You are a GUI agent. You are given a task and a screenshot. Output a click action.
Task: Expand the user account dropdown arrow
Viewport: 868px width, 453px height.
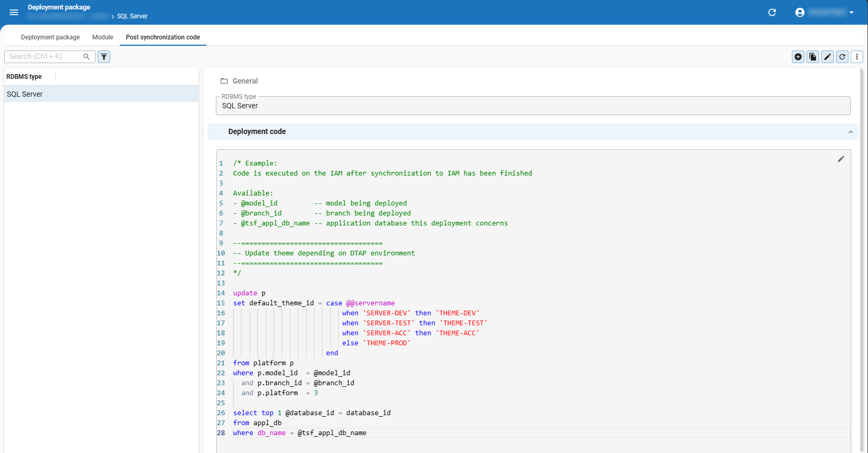(851, 13)
